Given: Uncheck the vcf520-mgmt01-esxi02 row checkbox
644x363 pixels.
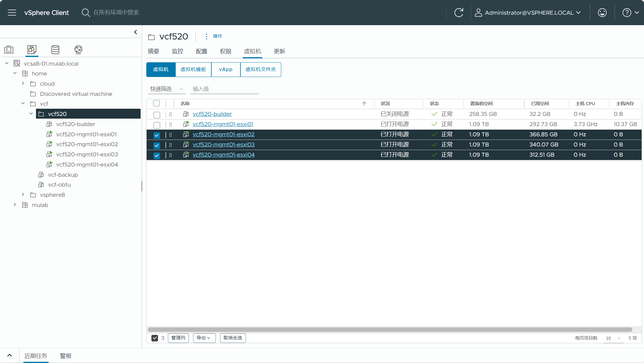Looking at the screenshot, I should tap(157, 135).
